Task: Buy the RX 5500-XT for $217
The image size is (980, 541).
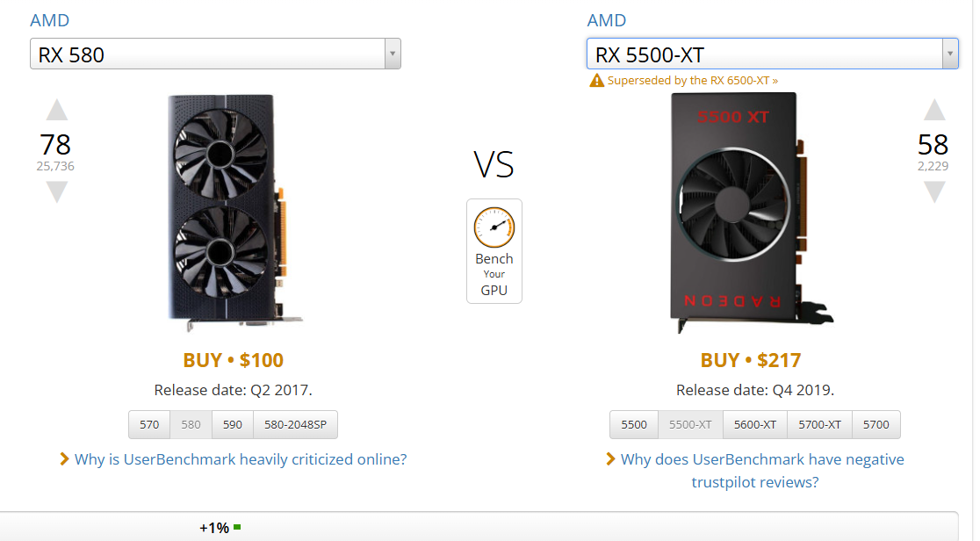Action: click(751, 360)
